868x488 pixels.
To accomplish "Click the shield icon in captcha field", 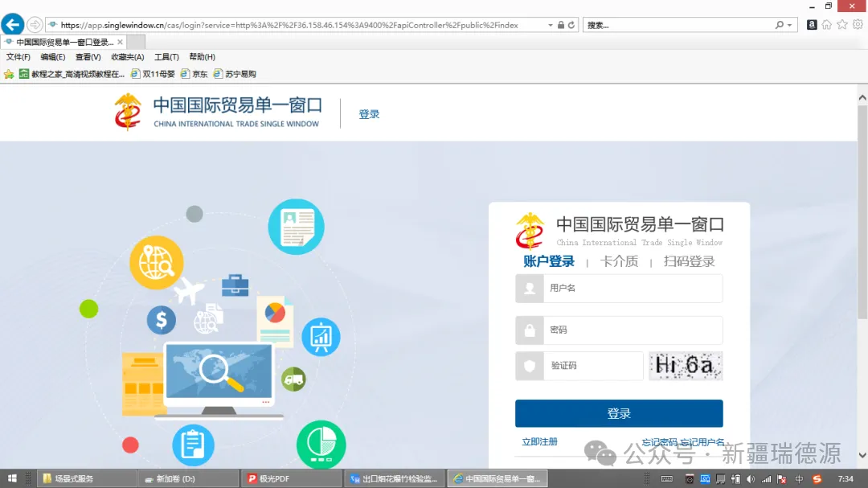I will (530, 366).
